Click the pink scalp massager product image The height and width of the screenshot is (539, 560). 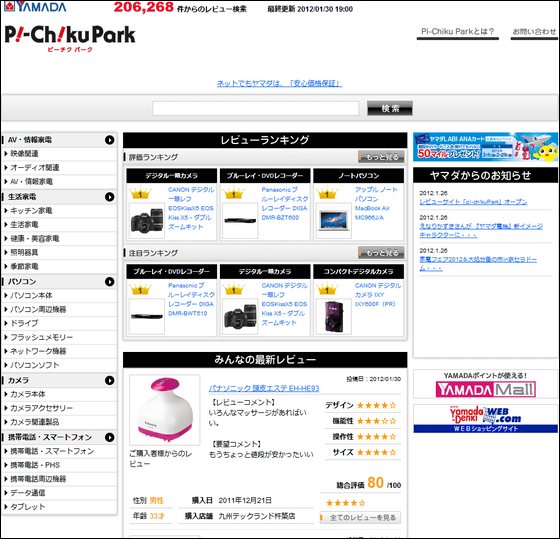[165, 410]
